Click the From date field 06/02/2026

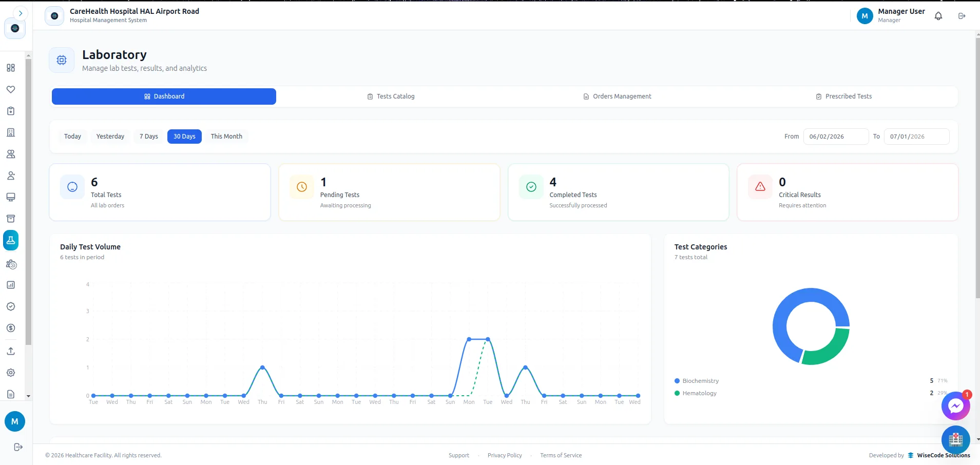[x=836, y=137]
